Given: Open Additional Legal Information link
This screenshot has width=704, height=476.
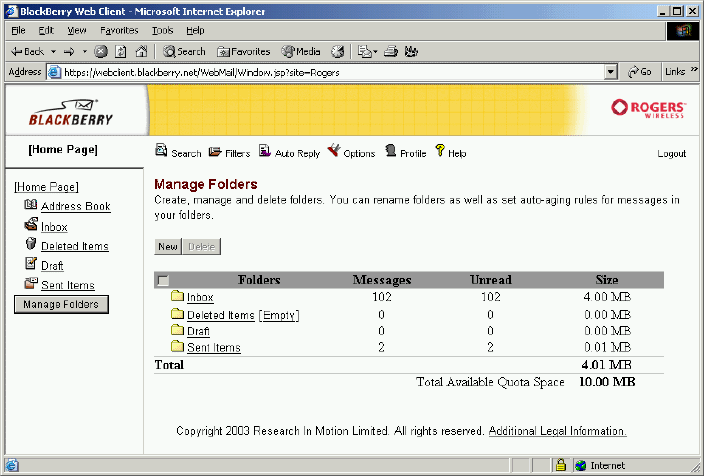Looking at the screenshot, I should (x=558, y=431).
